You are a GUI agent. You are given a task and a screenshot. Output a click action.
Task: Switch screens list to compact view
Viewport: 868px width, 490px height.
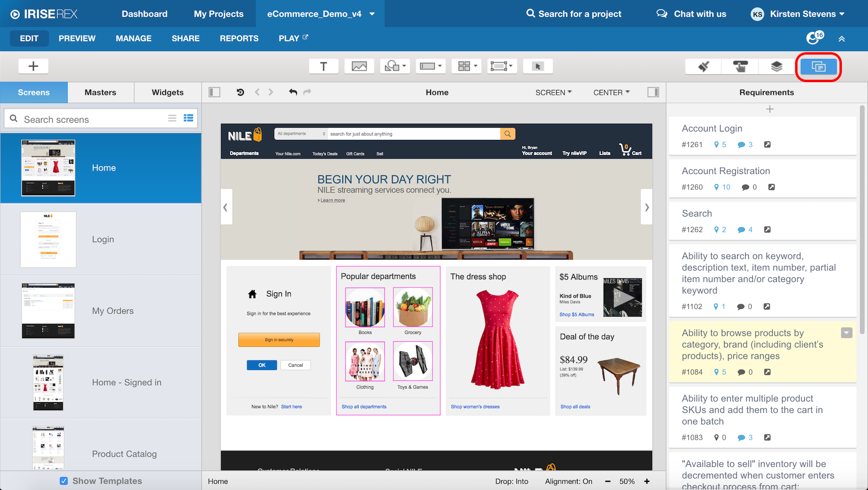click(x=172, y=118)
